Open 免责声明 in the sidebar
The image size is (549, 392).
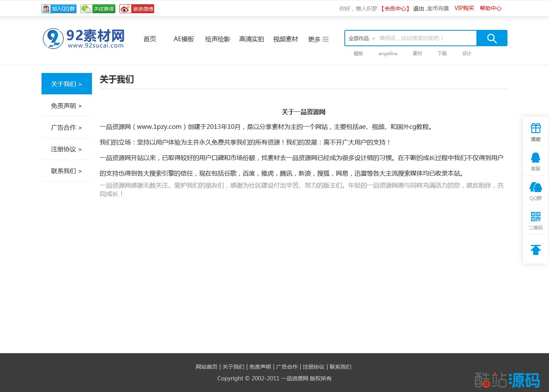click(x=66, y=106)
